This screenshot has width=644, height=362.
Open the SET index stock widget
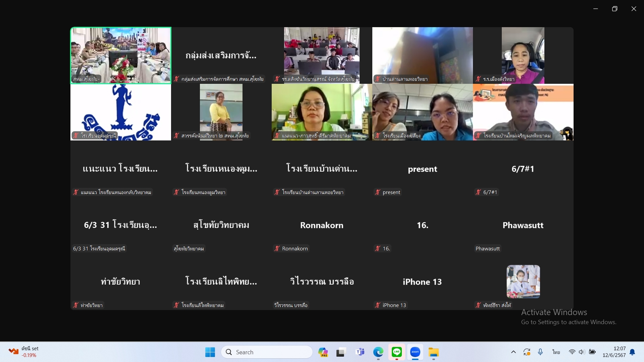coord(23,352)
